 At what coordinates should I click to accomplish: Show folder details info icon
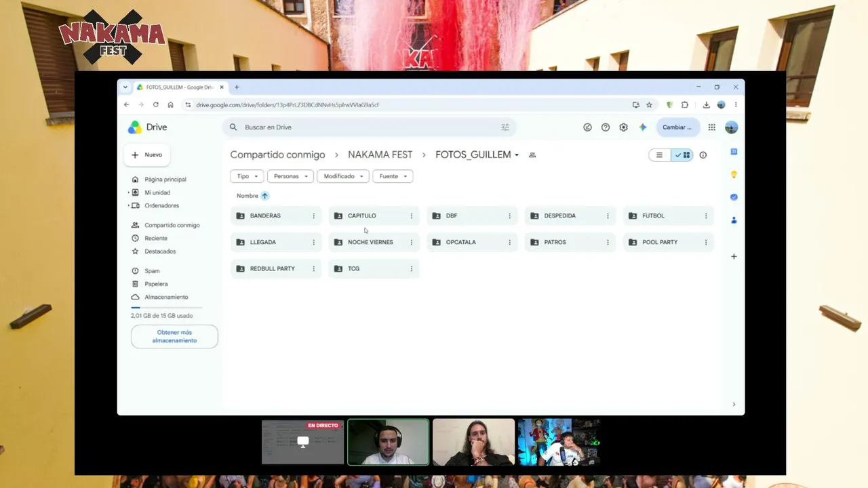pyautogui.click(x=703, y=155)
